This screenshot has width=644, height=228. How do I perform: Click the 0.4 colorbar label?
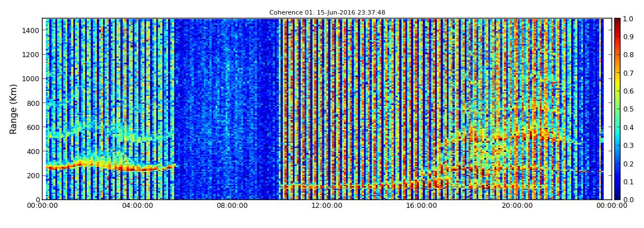click(628, 127)
